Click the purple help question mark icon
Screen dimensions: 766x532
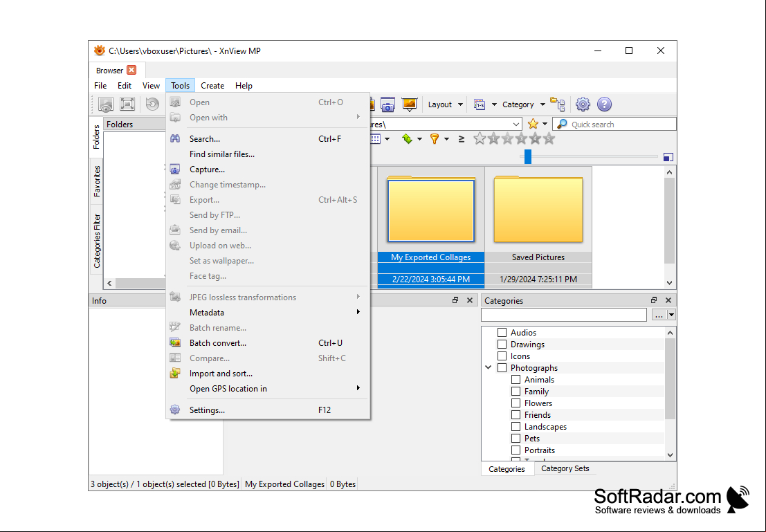604,104
